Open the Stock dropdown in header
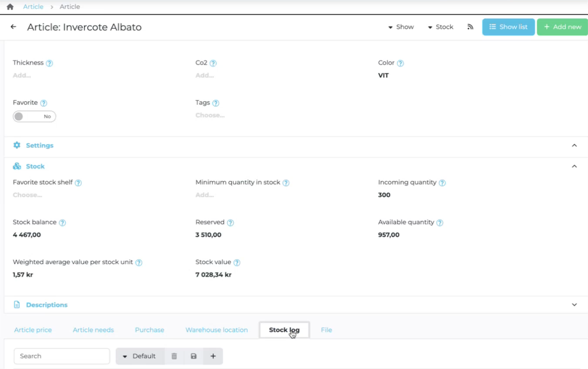The image size is (588, 369). 440,27
